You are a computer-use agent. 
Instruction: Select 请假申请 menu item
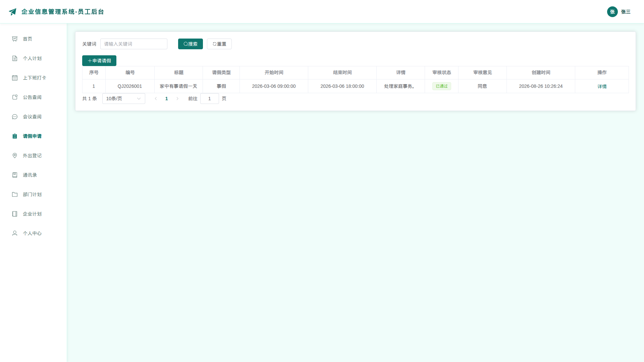coord(34,136)
